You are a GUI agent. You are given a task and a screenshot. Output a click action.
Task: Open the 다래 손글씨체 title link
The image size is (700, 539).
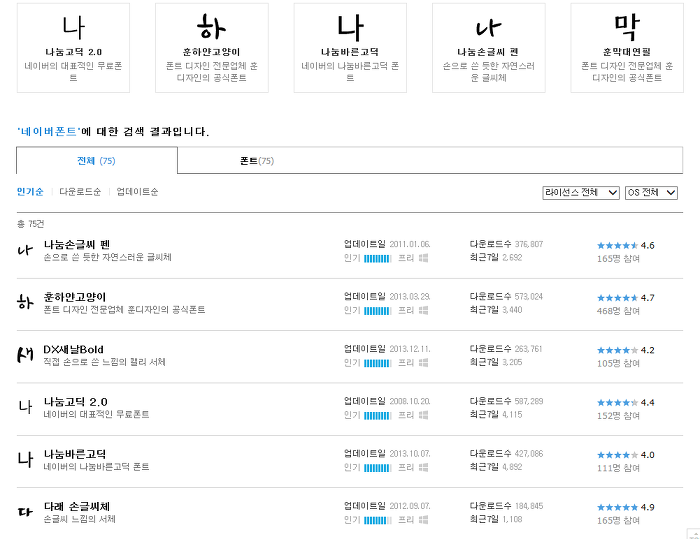click(77, 506)
